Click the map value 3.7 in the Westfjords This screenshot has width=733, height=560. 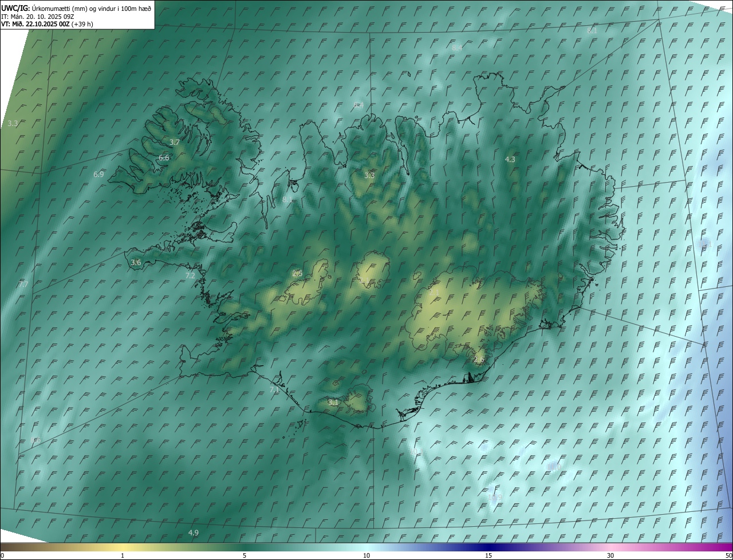[175, 142]
